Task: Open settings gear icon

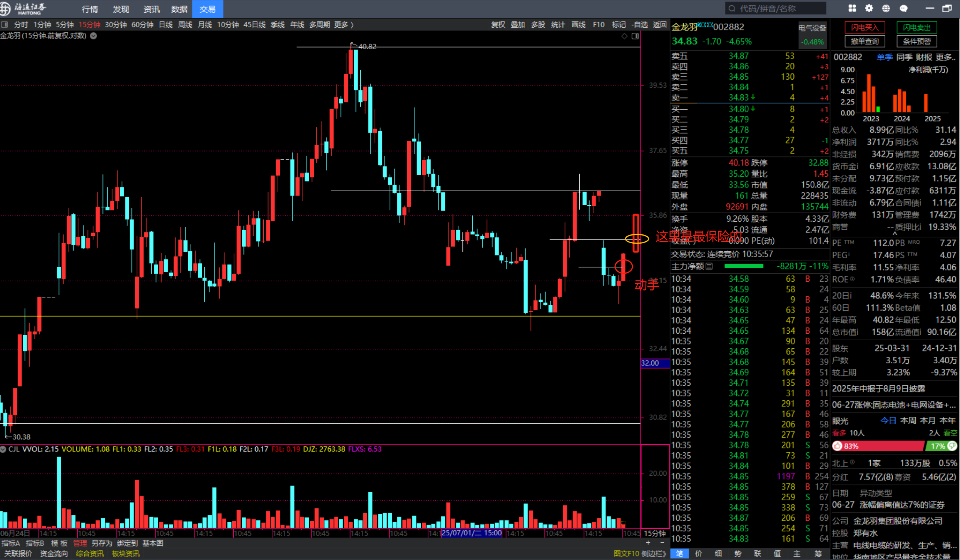Action: tap(869, 8)
